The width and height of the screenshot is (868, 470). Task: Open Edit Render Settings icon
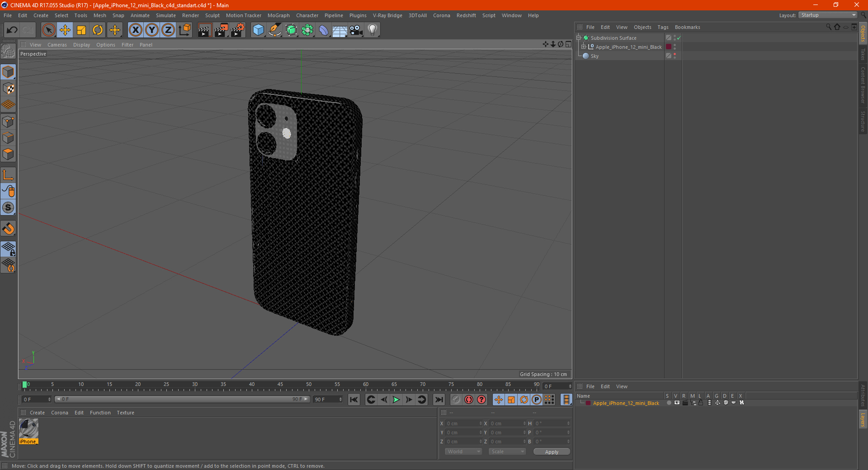coord(238,30)
